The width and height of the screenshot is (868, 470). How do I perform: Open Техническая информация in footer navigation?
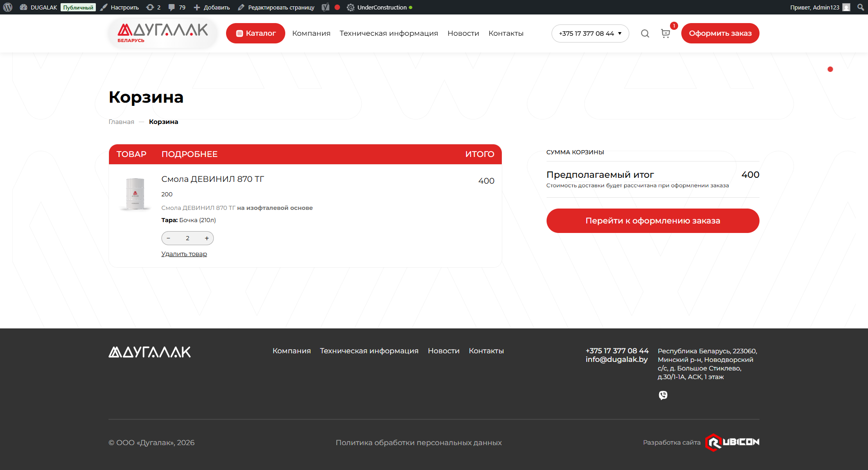click(369, 351)
